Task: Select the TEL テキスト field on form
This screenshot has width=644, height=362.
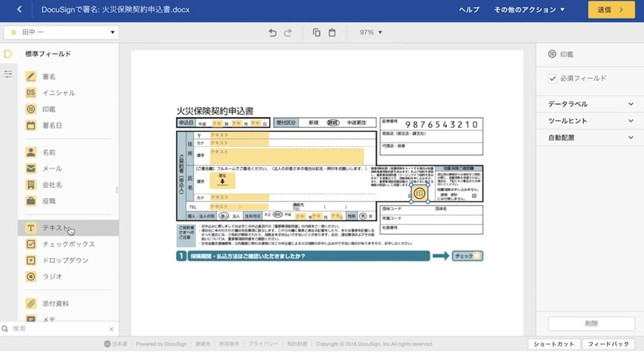Action: pyautogui.click(x=239, y=207)
